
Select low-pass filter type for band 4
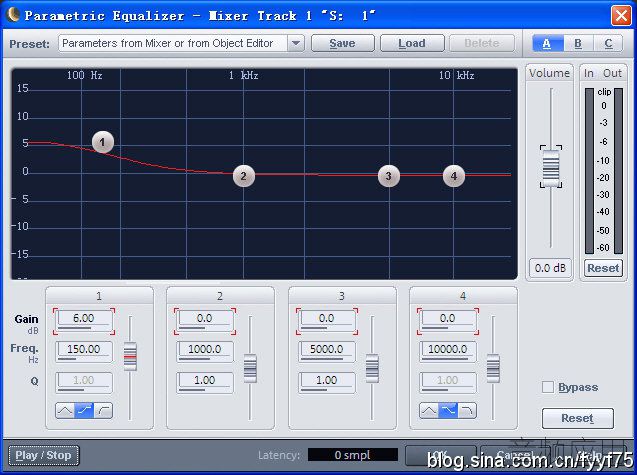tap(467, 411)
